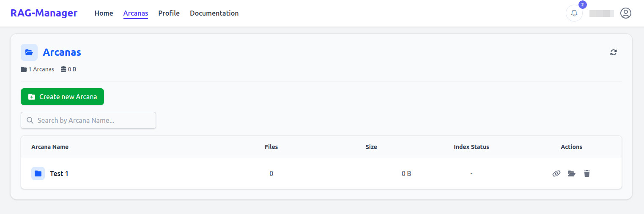Copy link for Test 1 arcana
Viewport: 644px width, 214px height.
coord(556,173)
